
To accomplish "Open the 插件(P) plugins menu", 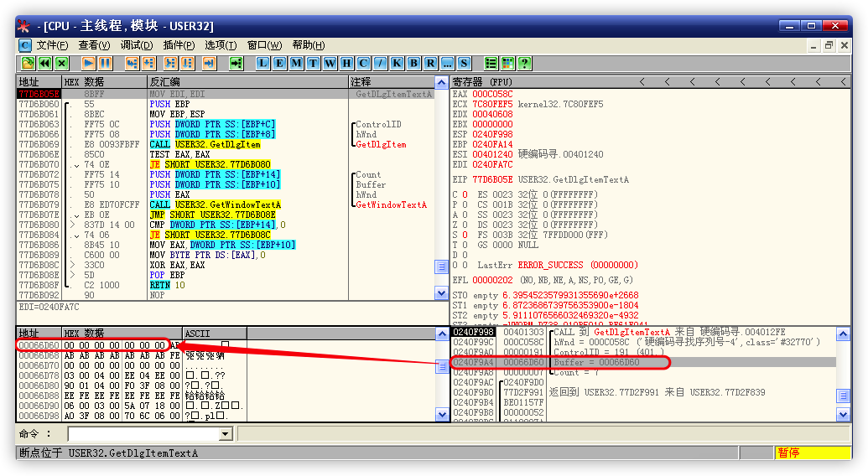I will tap(179, 44).
